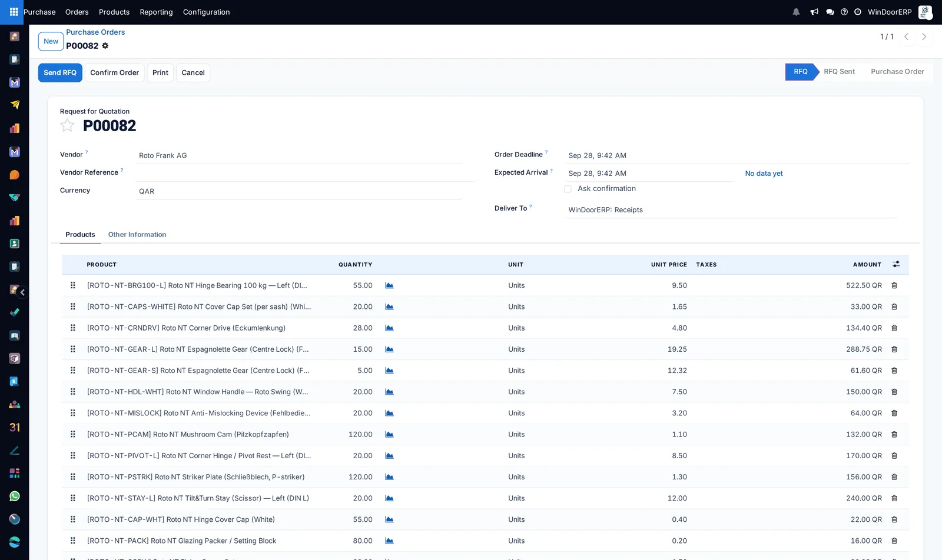Viewport: 942px width, 560px height.
Task: Set status to RFQ Sent stage
Action: [x=839, y=72]
